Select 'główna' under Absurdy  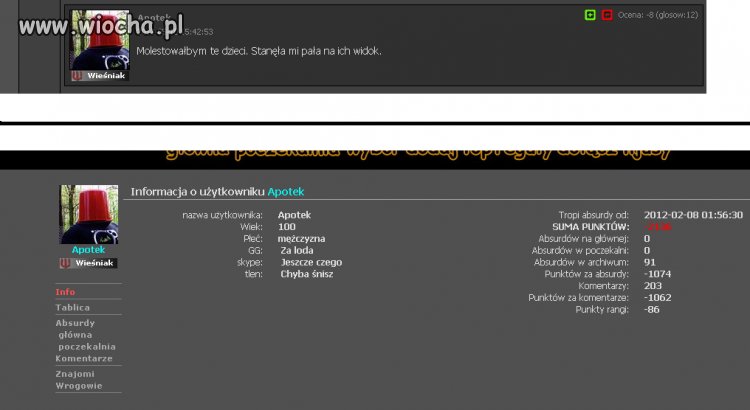[x=75, y=335]
